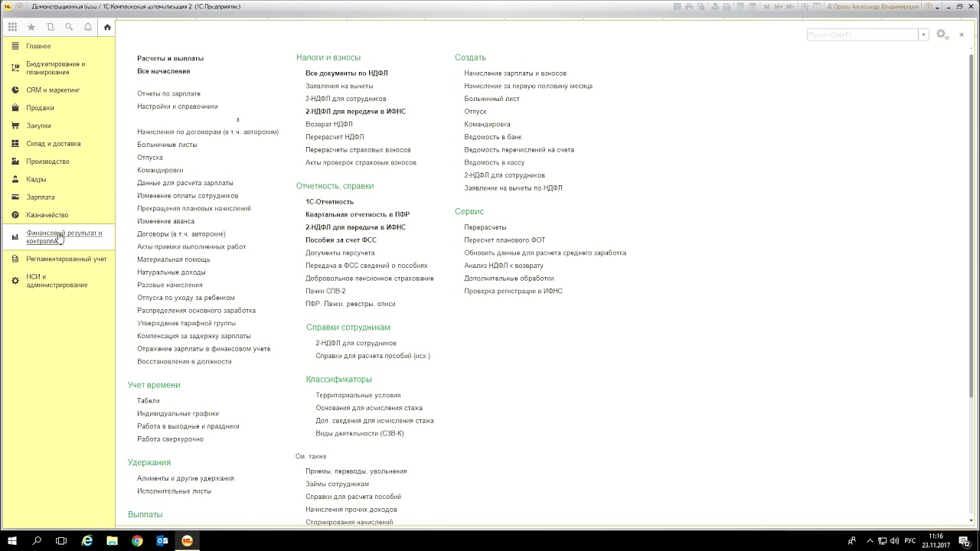The image size is (980, 551).
Task: Close the section menu with X
Action: pyautogui.click(x=962, y=34)
